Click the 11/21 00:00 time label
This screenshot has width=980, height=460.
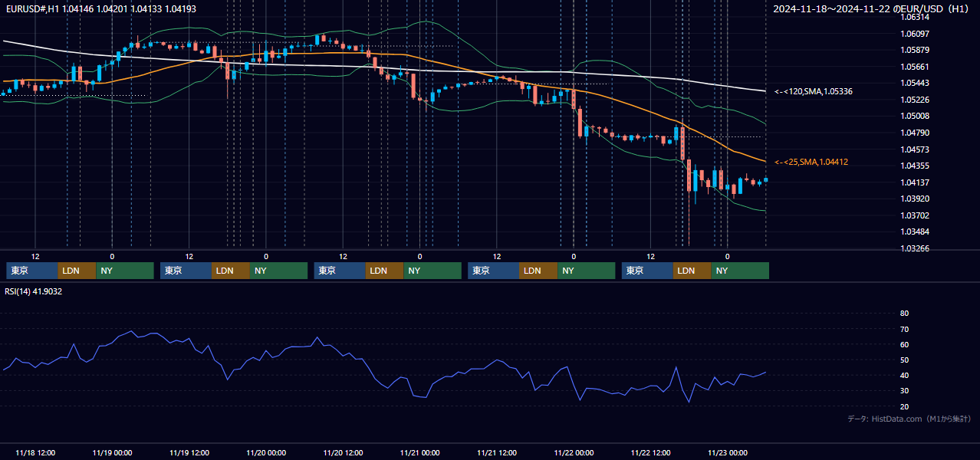419,452
